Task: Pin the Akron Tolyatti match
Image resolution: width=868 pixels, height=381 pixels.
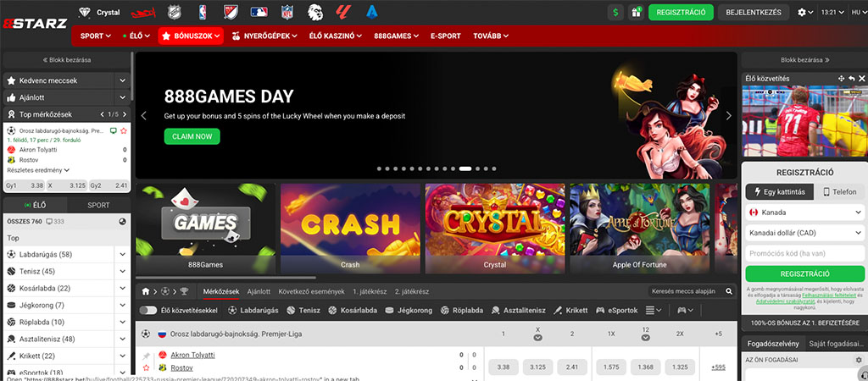Action: pyautogui.click(x=146, y=356)
